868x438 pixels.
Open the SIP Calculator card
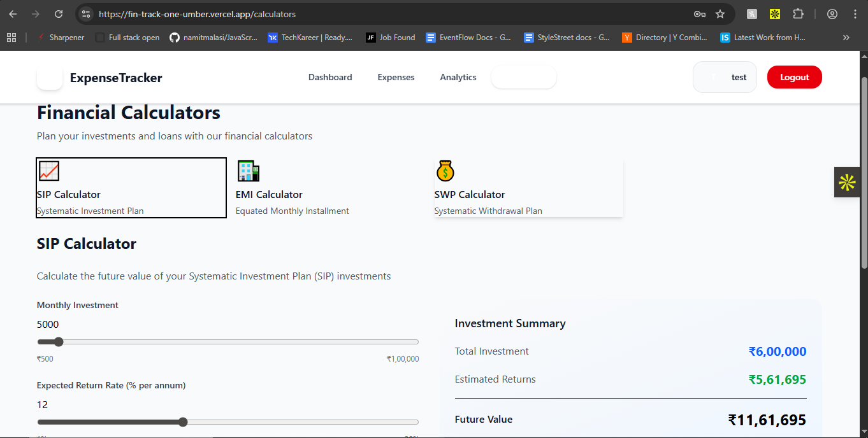(x=131, y=188)
